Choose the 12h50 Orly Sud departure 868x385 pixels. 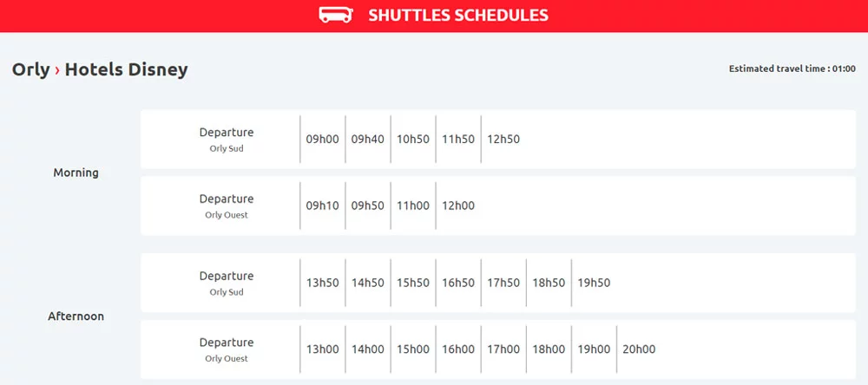pos(503,139)
